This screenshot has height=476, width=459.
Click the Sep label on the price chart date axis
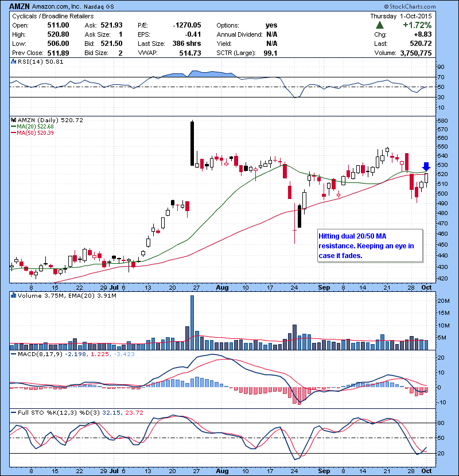(x=324, y=287)
